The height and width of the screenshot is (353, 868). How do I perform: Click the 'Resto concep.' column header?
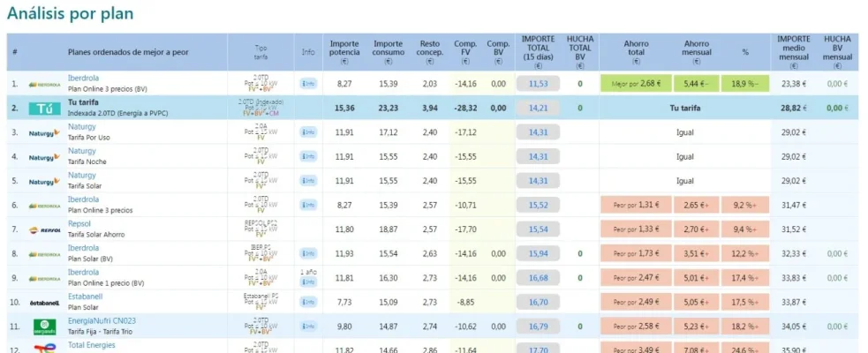(429, 52)
